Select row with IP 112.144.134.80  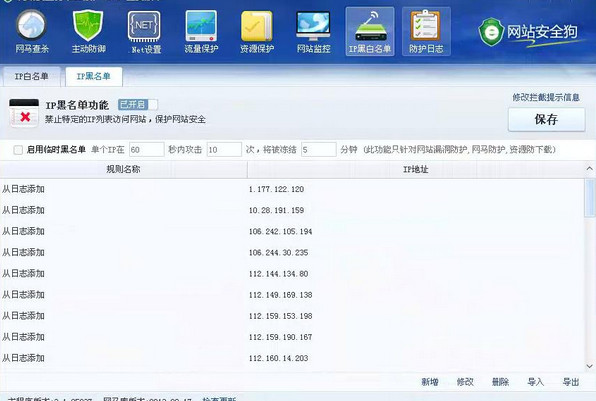[292, 274]
